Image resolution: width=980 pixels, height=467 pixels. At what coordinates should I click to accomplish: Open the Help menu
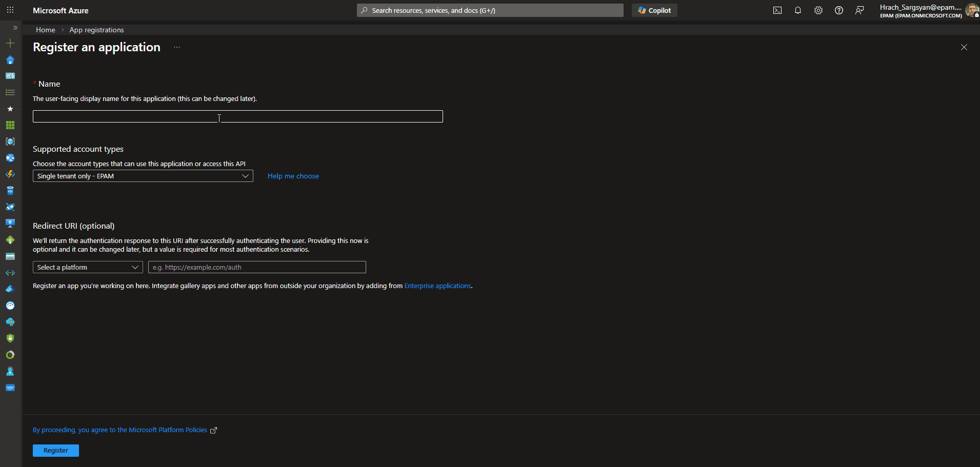[x=839, y=10]
